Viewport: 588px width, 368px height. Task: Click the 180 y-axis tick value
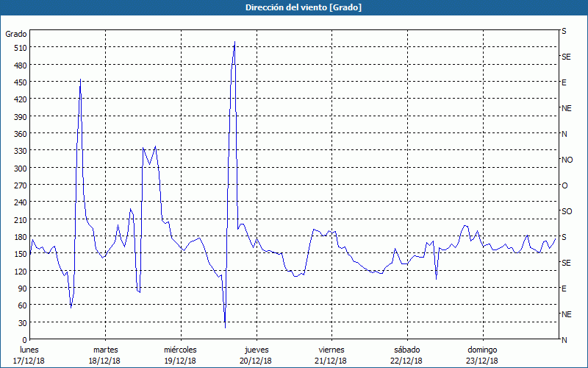[21, 237]
